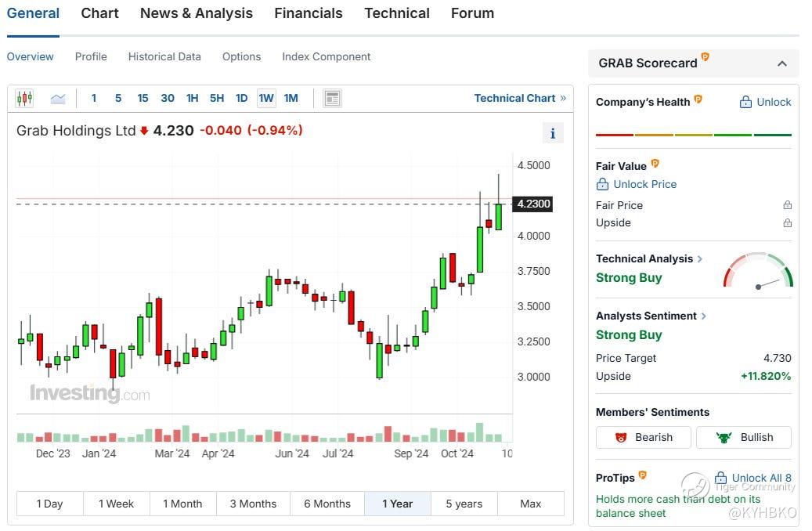Click the lock icon on Fair Price row
The image size is (812, 531).
pyautogui.click(x=787, y=205)
